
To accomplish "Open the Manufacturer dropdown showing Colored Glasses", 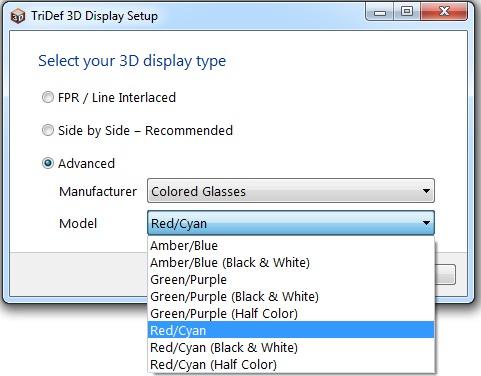I will (x=291, y=191).
